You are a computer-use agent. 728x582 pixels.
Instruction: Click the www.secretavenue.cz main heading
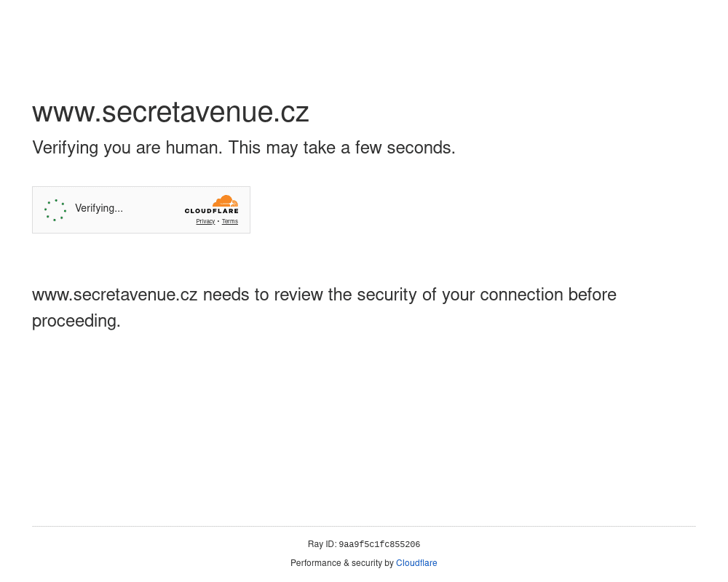[x=170, y=112]
